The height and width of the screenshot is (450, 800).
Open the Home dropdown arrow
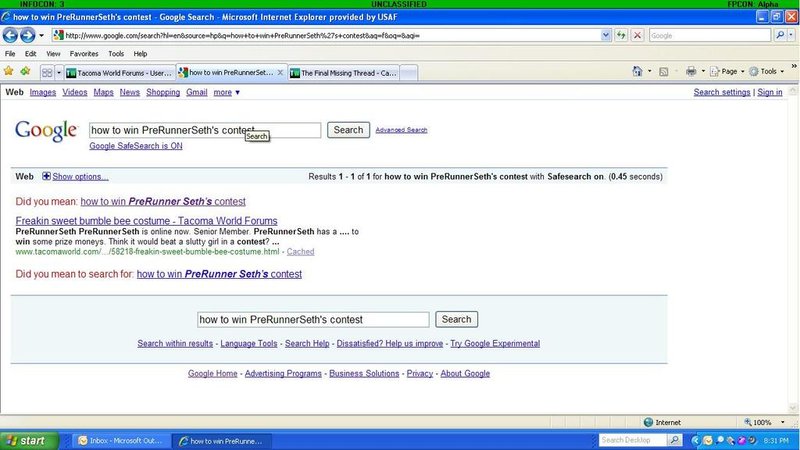tap(649, 71)
